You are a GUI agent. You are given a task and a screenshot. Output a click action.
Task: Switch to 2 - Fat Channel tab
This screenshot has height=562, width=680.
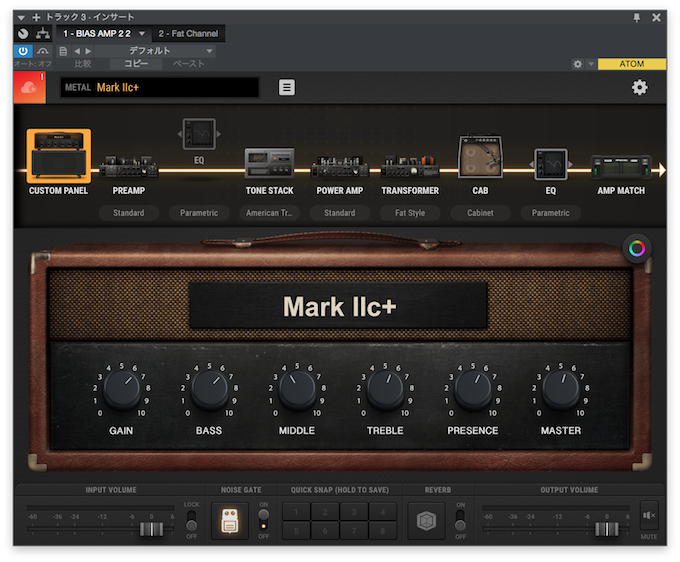tap(188, 33)
